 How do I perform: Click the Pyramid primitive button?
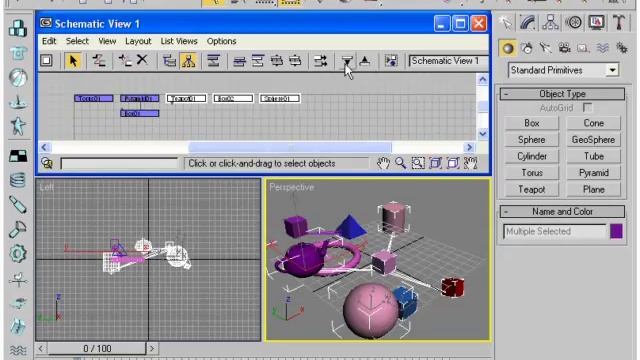pos(593,173)
